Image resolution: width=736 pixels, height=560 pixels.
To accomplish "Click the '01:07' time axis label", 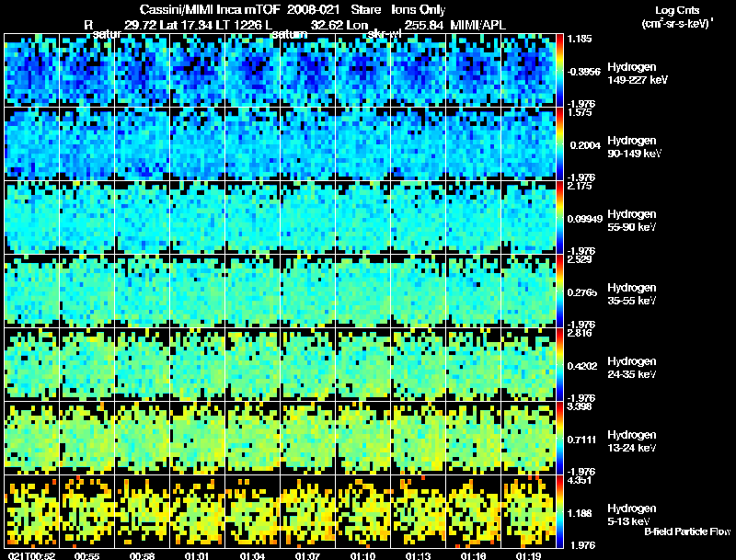I will pyautogui.click(x=307, y=555).
